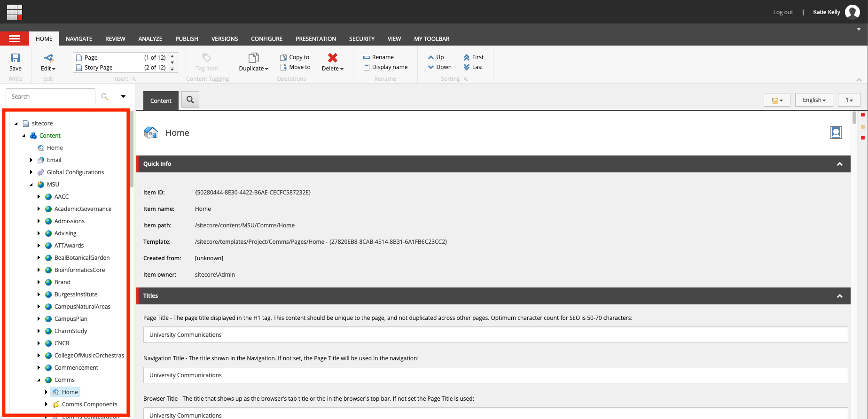Open the navigate links dropdown icon
The height and width of the screenshot is (419, 868).
pyautogui.click(x=777, y=100)
